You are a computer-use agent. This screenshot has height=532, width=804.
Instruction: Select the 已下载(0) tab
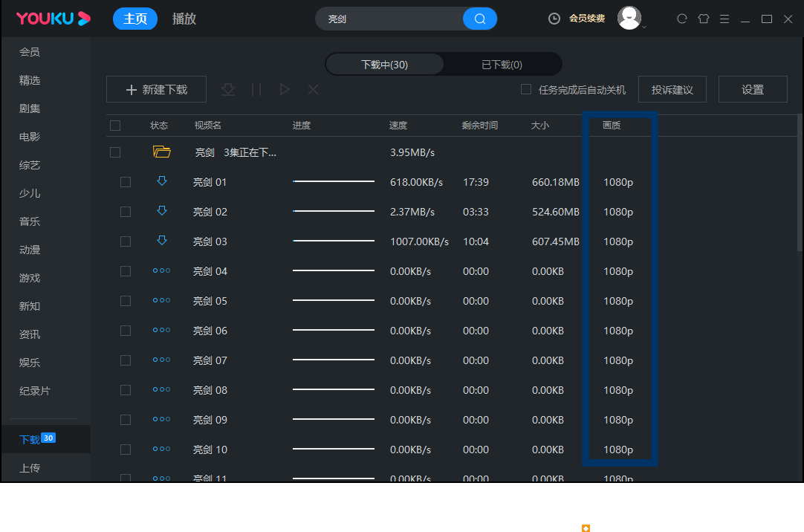(x=502, y=65)
